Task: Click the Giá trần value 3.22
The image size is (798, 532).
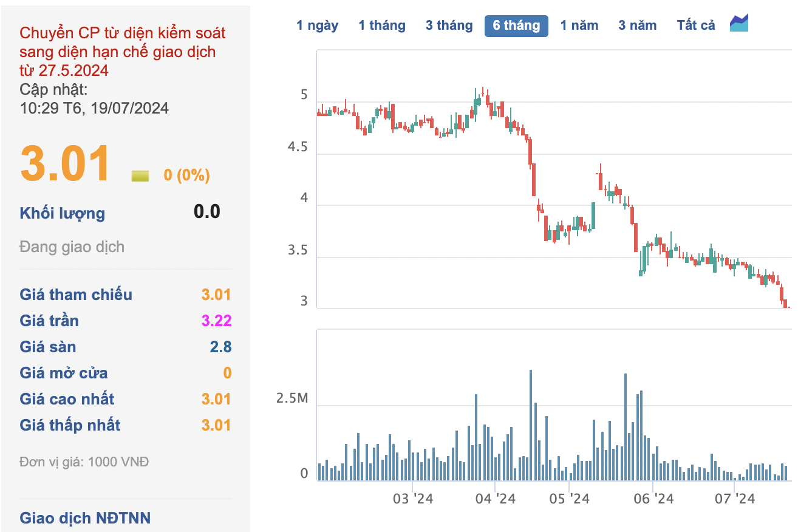Action: [217, 321]
